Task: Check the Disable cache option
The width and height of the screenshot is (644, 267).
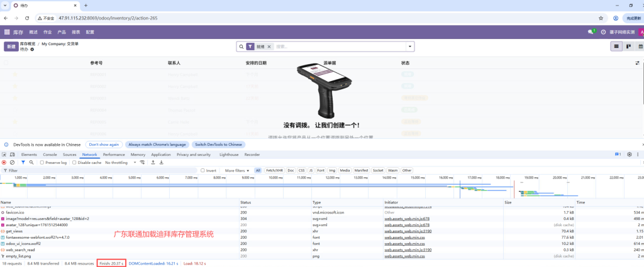Action: tap(75, 162)
